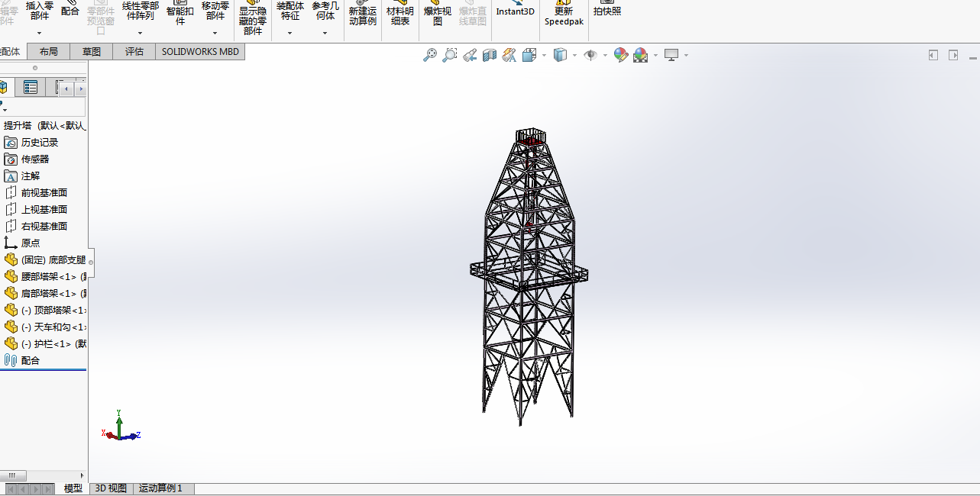Select 注解 in the feature tree

[22, 176]
